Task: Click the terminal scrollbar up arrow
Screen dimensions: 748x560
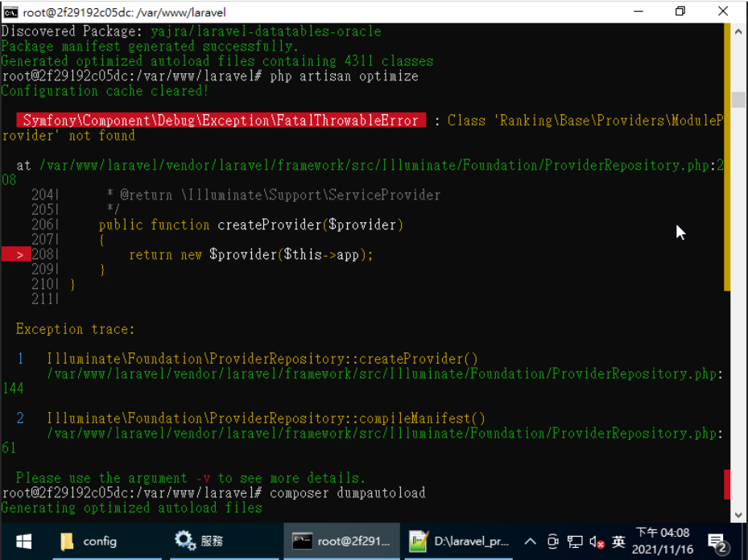Action: [x=738, y=32]
